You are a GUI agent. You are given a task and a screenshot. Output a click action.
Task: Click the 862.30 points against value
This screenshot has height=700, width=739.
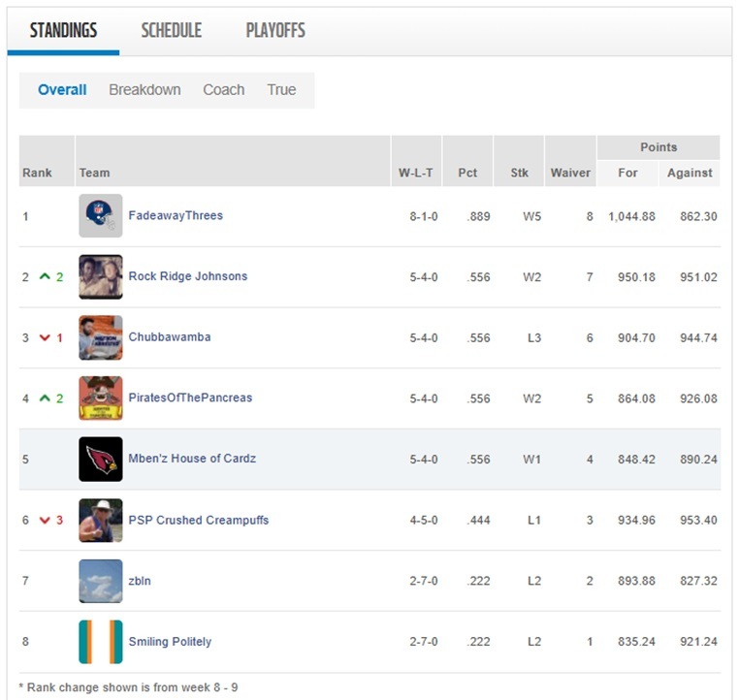click(698, 216)
